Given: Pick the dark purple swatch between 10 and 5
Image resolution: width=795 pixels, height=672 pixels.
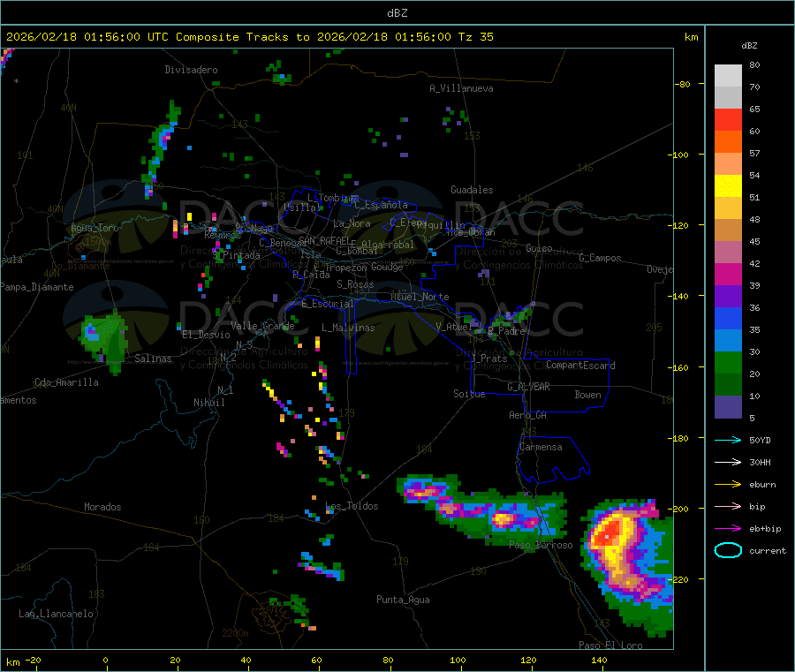Looking at the screenshot, I should click(728, 407).
